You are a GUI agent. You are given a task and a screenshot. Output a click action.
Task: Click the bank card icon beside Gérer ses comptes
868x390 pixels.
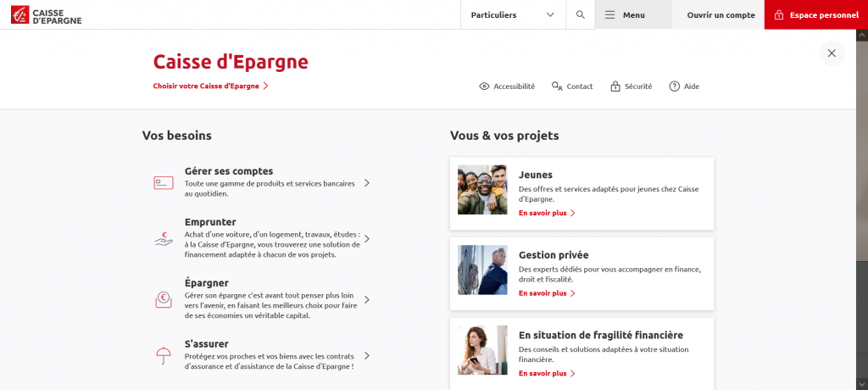coord(164,182)
